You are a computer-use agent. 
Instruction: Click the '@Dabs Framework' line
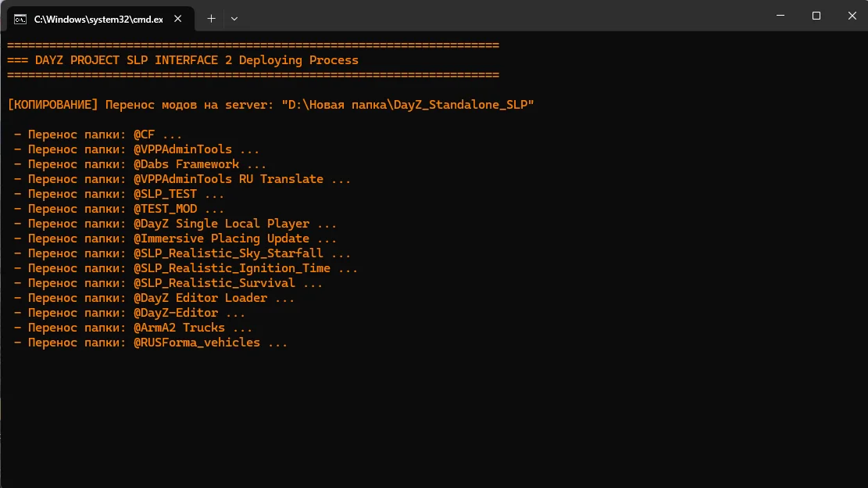coord(140,164)
